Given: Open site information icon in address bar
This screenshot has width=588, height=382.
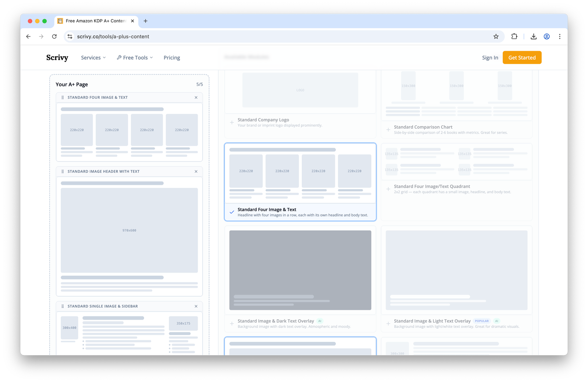Looking at the screenshot, I should tap(70, 36).
